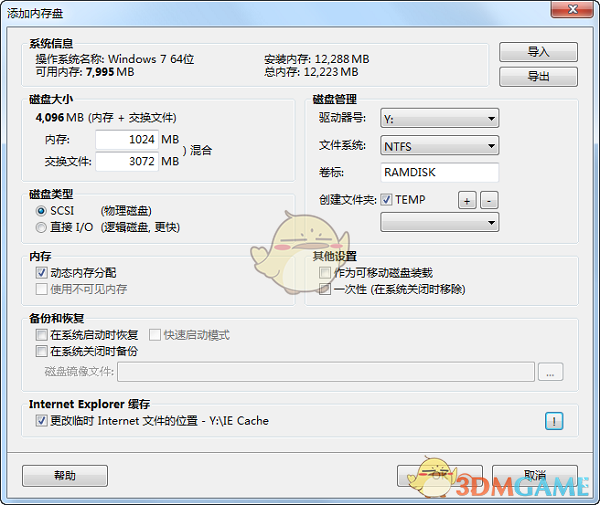The width and height of the screenshot is (600, 505).
Task: Close the 添加内存盘 dialog window
Action: (572, 9)
